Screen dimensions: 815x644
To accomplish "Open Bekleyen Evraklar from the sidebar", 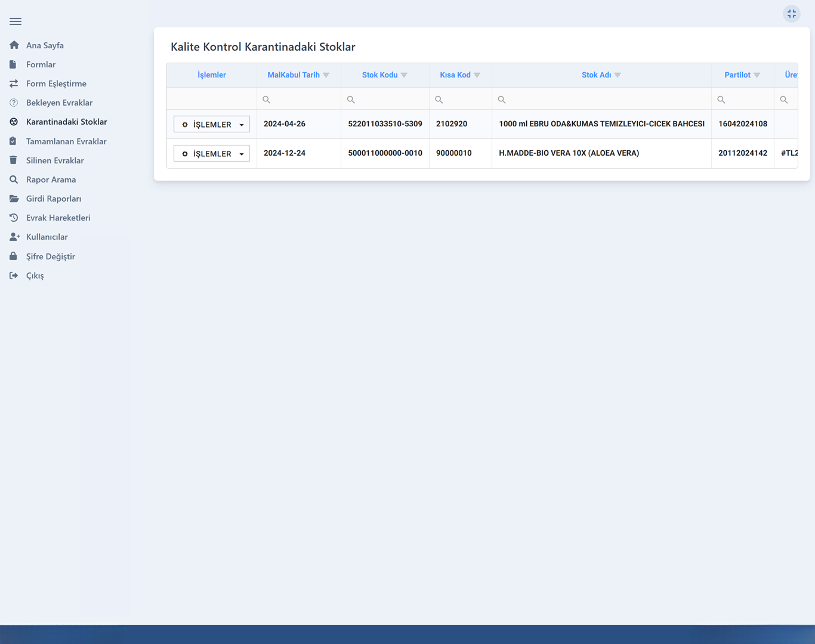I will 59,103.
